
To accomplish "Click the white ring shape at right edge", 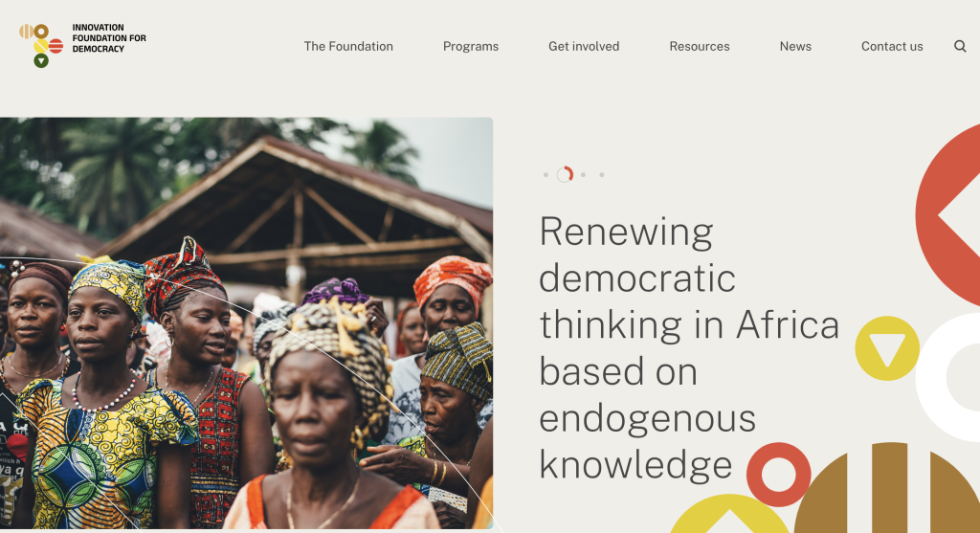I will pos(952,377).
